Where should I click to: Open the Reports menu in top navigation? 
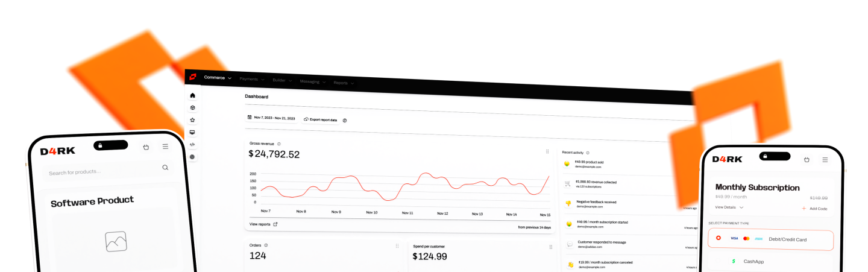tap(344, 83)
